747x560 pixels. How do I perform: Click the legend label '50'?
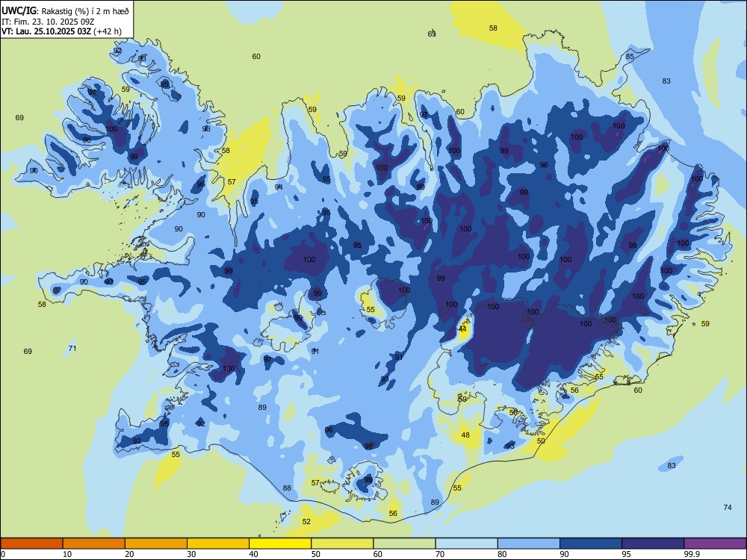click(x=315, y=554)
